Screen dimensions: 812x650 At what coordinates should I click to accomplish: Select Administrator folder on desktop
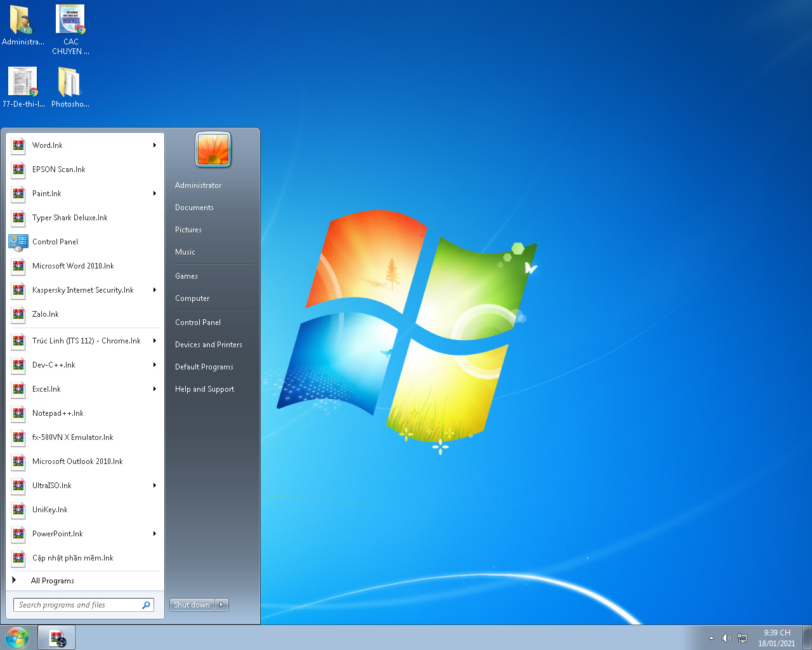coord(22,20)
